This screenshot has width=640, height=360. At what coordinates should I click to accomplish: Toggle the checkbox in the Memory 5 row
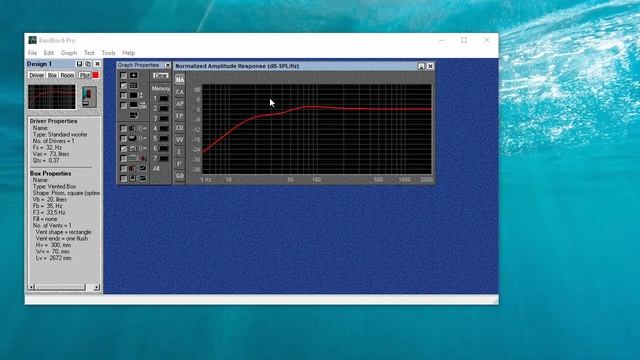123,138
